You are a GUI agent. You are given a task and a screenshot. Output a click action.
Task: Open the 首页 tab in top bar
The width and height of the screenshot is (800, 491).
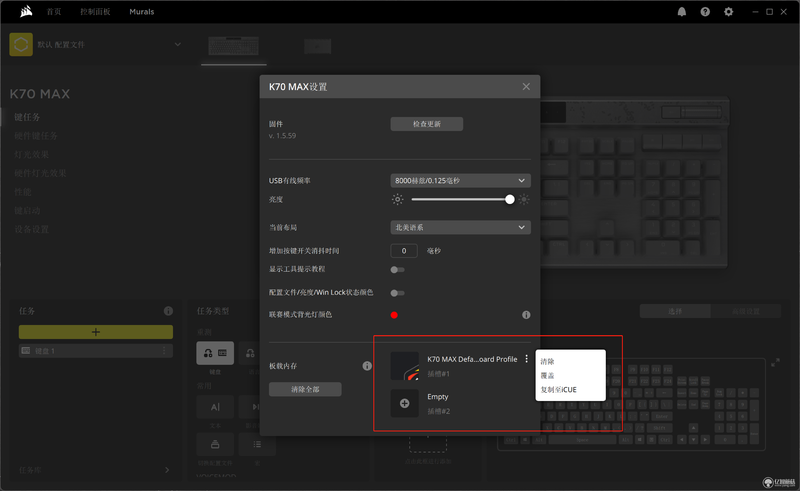(54, 12)
